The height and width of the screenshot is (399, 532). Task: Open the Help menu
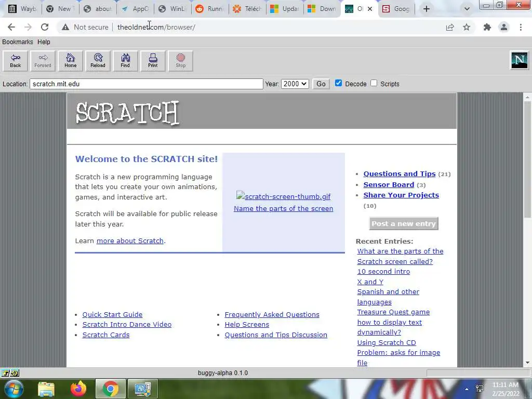(44, 42)
